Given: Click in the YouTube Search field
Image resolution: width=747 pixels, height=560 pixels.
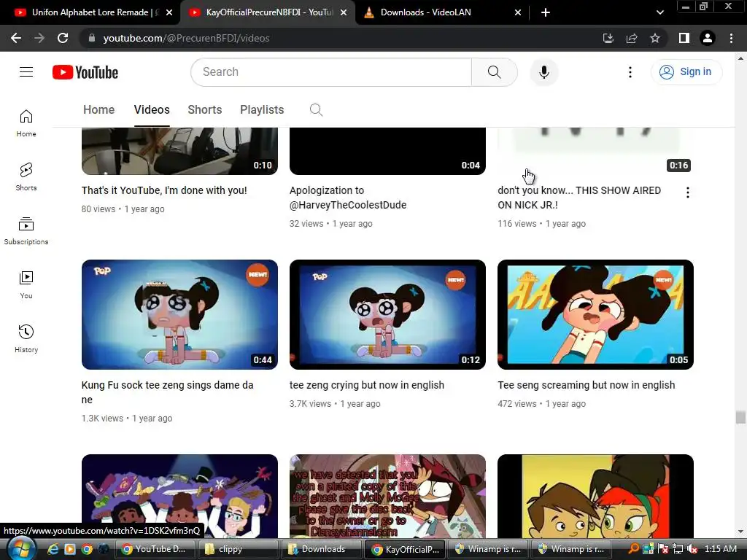Looking at the screenshot, I should click(x=332, y=72).
